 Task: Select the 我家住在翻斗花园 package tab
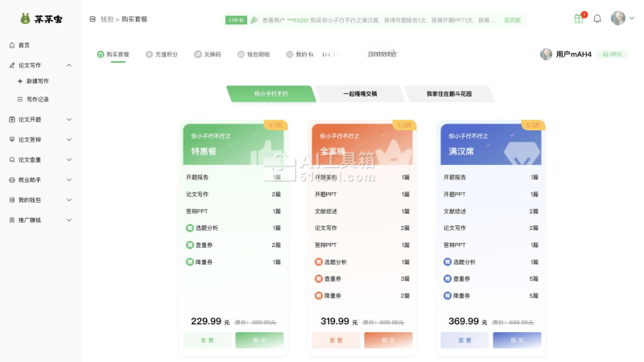tap(448, 94)
